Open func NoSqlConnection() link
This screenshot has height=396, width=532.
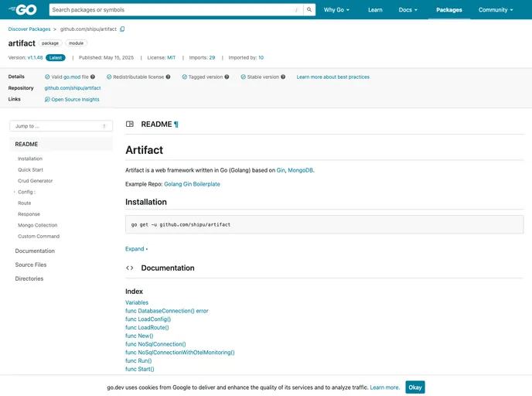tap(155, 344)
